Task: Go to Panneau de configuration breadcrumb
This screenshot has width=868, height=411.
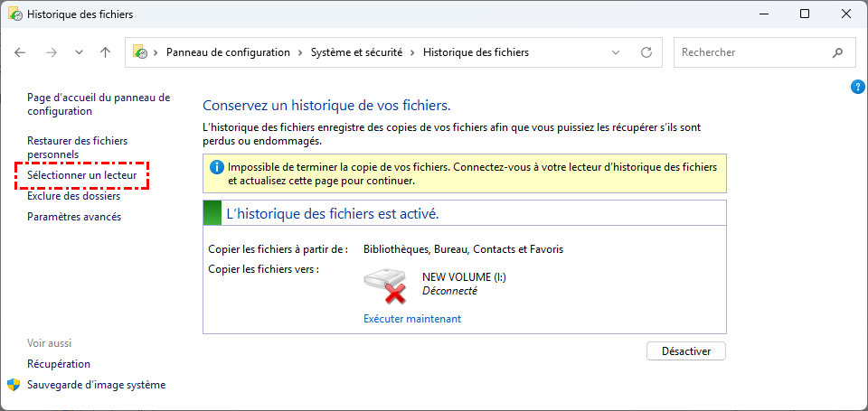Action: pyautogui.click(x=228, y=52)
